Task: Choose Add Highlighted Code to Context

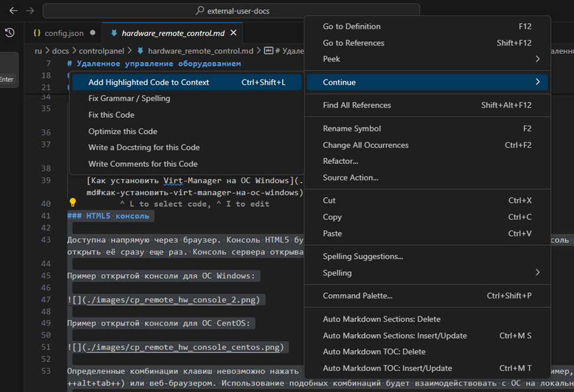Action: [149, 83]
